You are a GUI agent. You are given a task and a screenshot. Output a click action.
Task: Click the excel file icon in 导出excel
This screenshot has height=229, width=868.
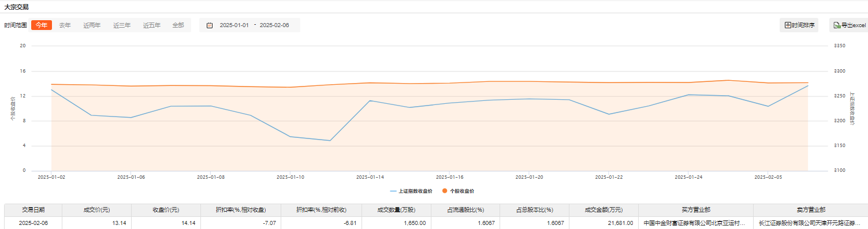coord(837,25)
